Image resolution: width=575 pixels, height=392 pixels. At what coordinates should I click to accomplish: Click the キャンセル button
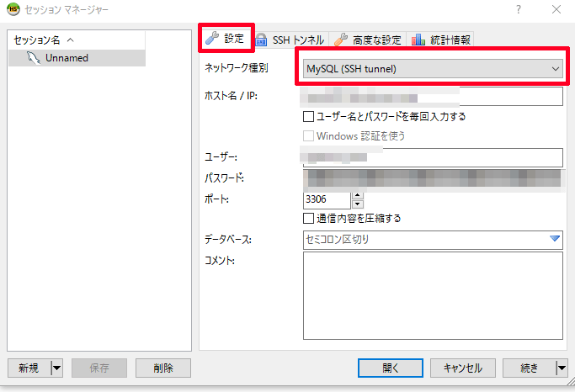[463, 368]
